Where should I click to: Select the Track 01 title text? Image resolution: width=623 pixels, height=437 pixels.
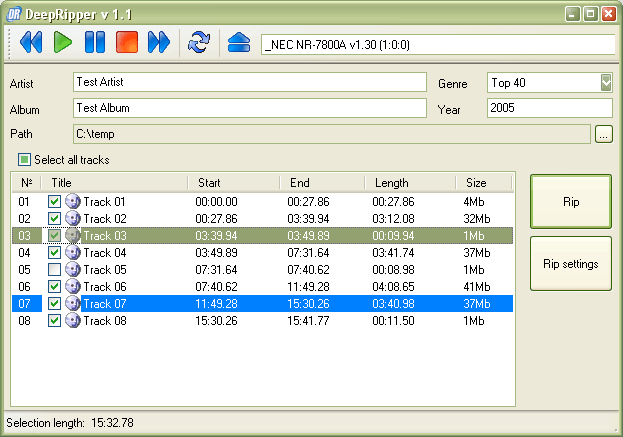104,202
